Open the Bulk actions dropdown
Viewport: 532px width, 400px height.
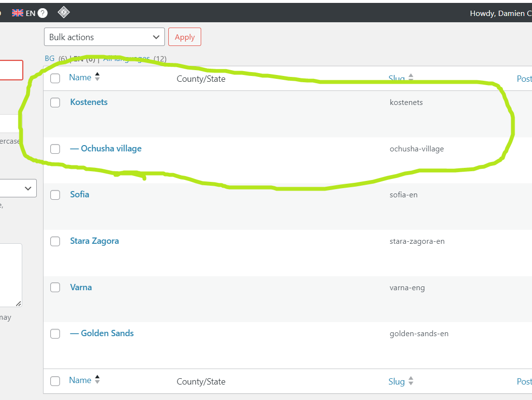coord(104,37)
